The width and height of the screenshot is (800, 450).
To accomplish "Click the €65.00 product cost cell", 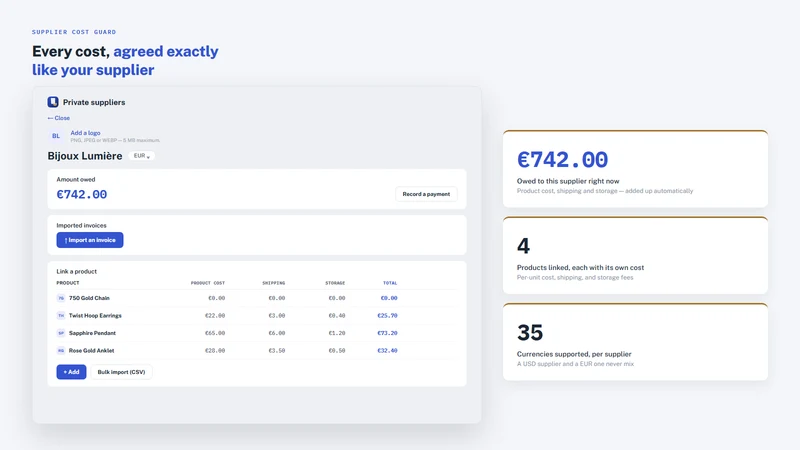I will 215,333.
